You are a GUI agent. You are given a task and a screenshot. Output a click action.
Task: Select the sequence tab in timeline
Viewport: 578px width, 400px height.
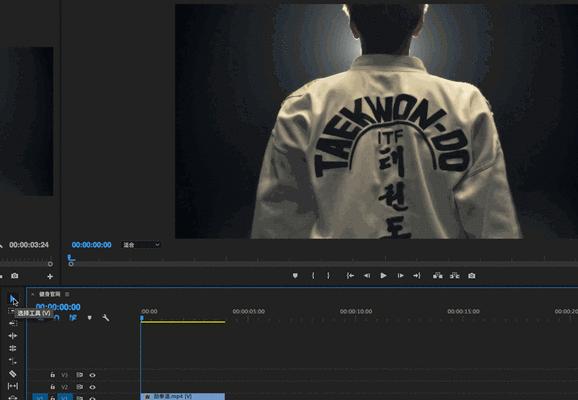[x=49, y=294]
